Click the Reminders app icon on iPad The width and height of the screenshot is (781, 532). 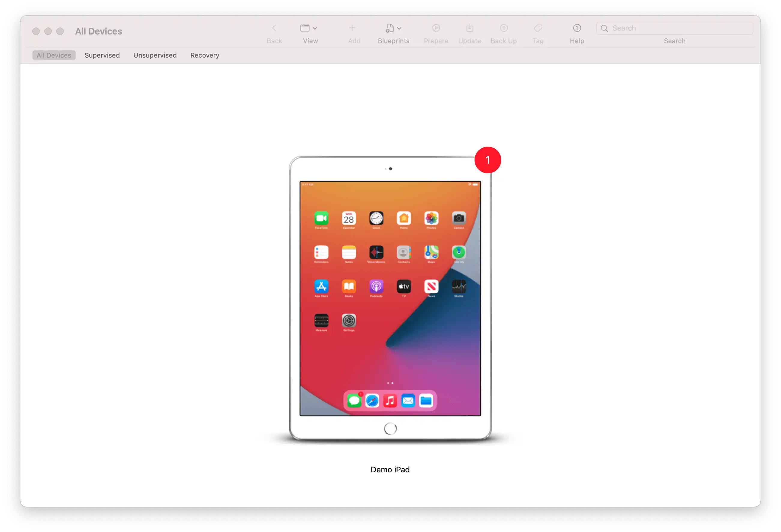321,252
